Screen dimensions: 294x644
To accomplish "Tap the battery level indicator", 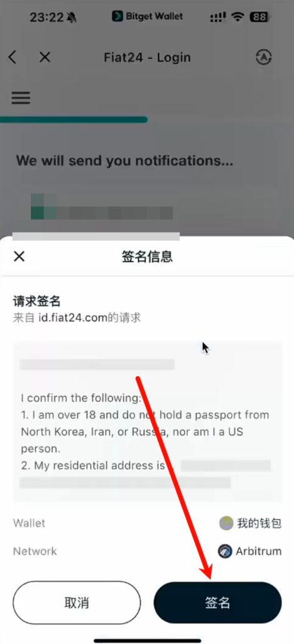I will 259,17.
